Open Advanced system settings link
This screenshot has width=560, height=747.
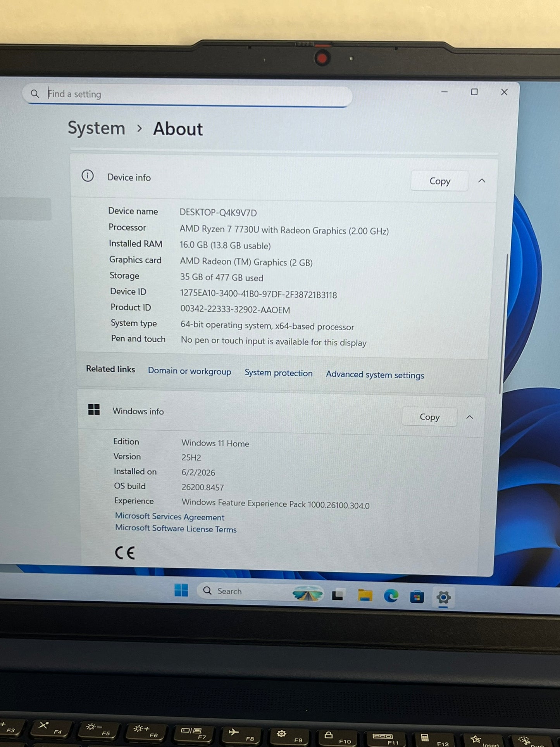click(x=375, y=375)
